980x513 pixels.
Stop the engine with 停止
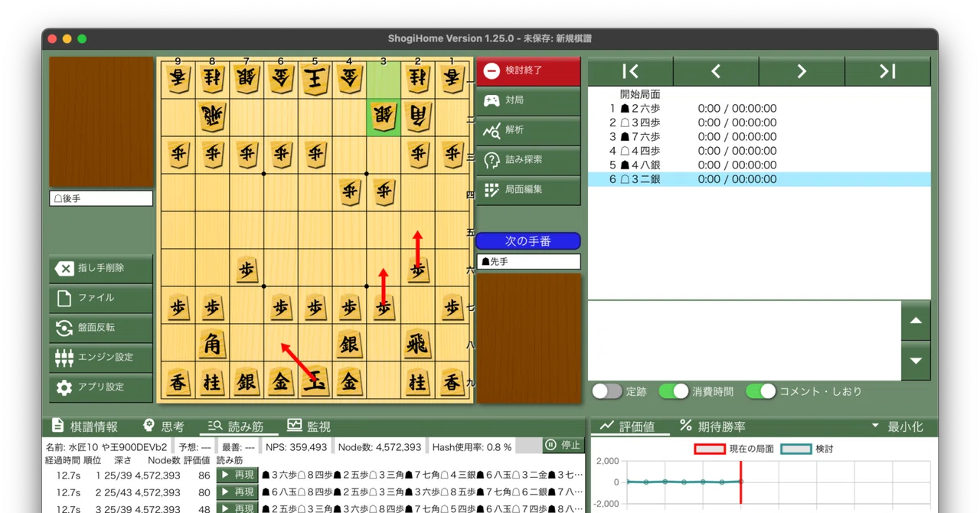pos(563,445)
